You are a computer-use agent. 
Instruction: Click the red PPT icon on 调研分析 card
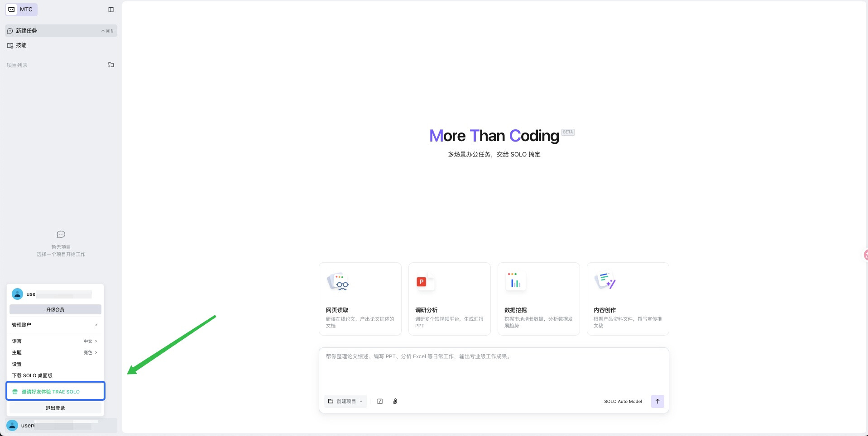[x=422, y=282]
